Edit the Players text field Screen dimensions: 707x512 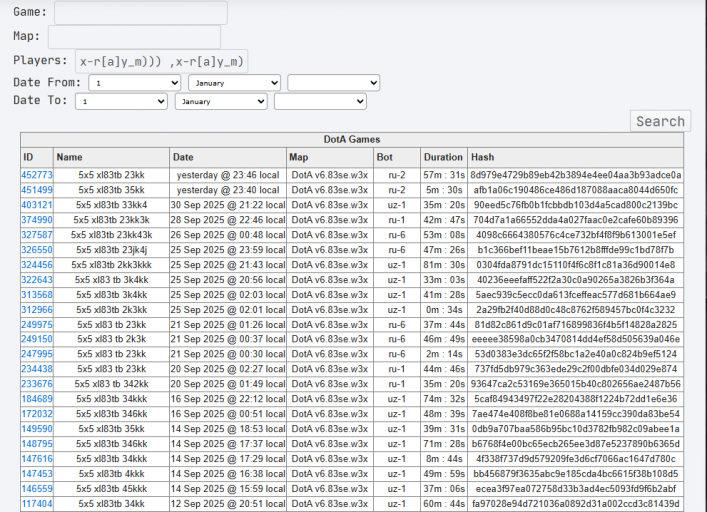tap(161, 61)
